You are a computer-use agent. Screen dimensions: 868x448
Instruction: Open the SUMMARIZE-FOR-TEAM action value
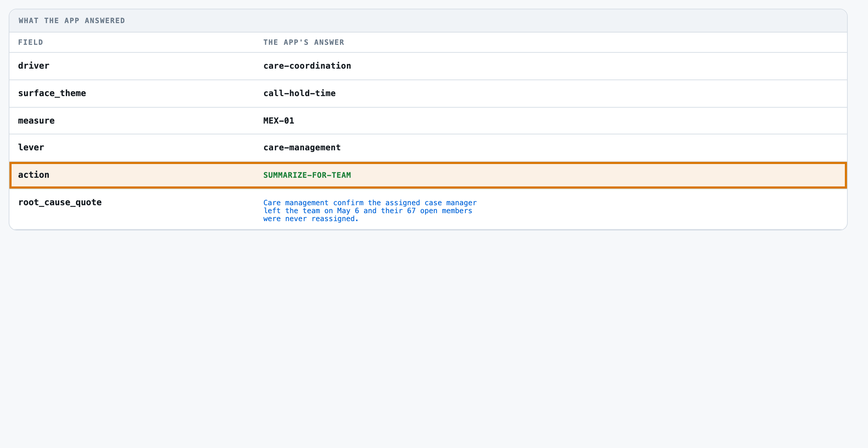[307, 175]
